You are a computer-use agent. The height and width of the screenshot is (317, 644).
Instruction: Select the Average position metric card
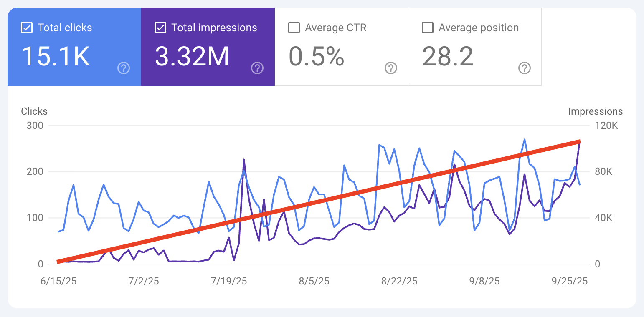pyautogui.click(x=474, y=46)
